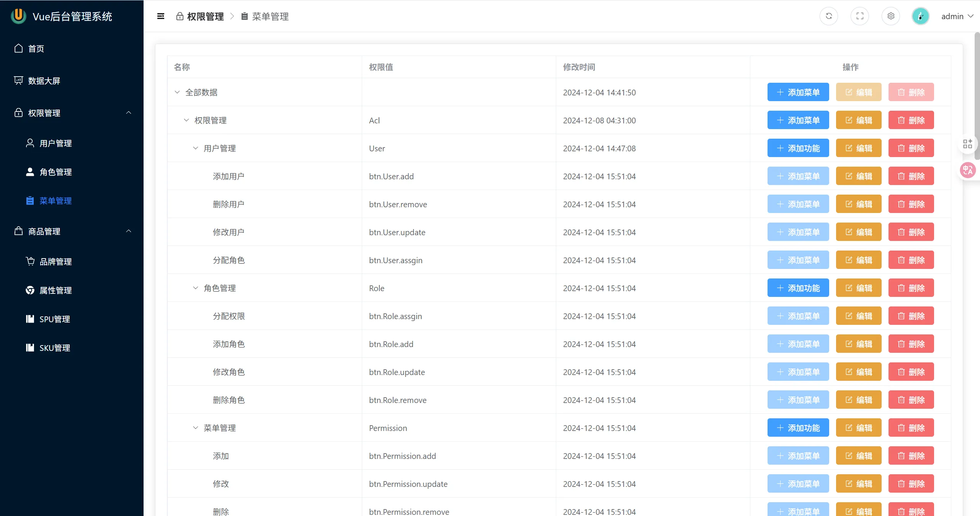This screenshot has height=516, width=980.
Task: Click the QR grid floating icon
Action: coord(967,144)
